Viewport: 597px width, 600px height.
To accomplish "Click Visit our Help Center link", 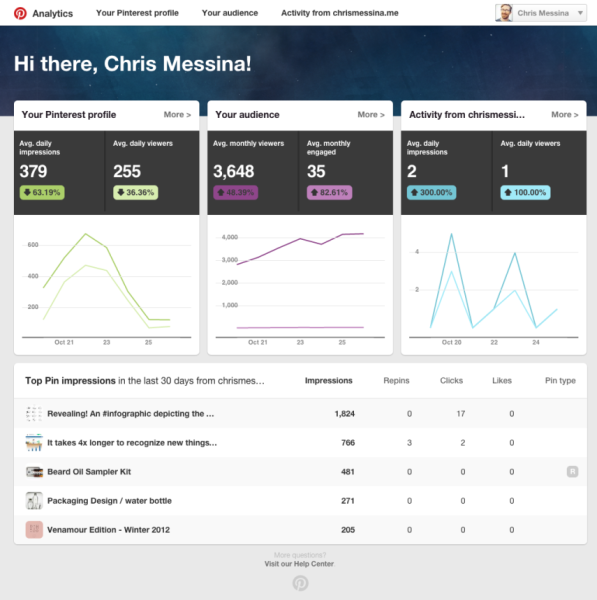I will tap(299, 564).
